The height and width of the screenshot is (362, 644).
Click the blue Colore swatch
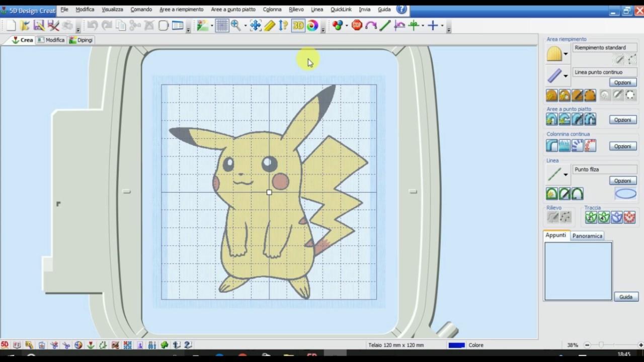456,345
